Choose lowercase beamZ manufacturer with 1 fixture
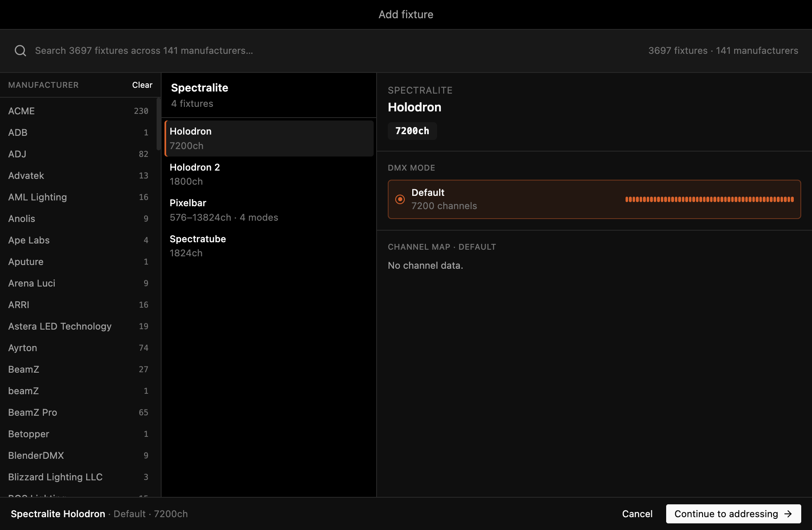This screenshot has height=530, width=812. [78, 391]
